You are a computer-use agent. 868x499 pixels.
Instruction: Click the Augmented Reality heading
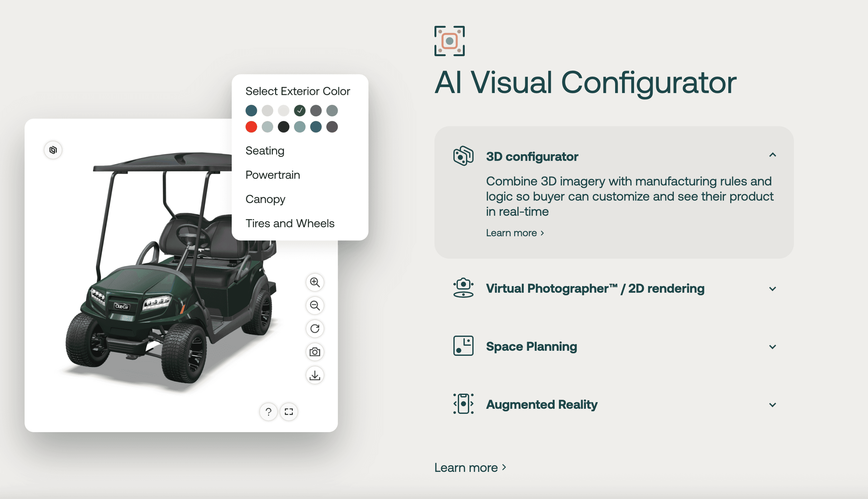542,404
